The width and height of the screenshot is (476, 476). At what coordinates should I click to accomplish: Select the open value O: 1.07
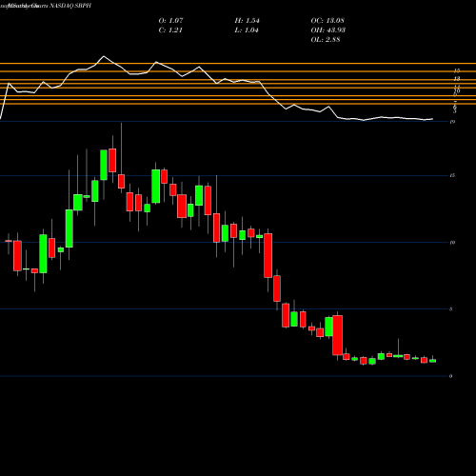170,21
